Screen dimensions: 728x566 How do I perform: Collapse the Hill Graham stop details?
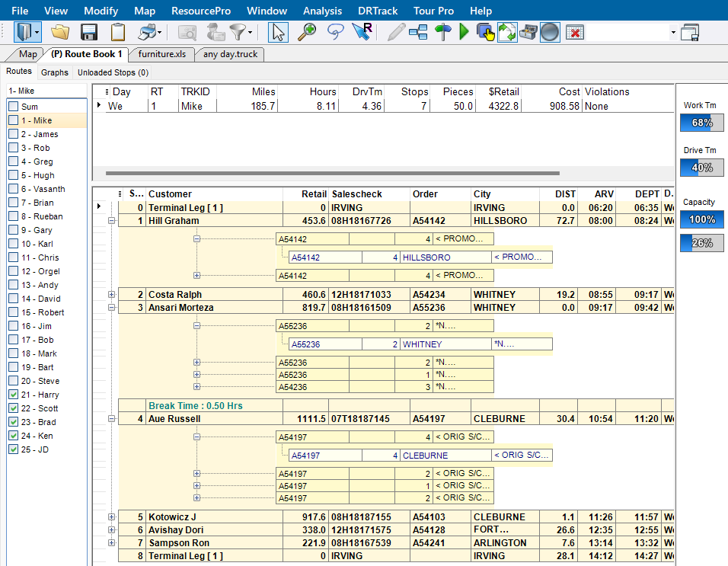pyautogui.click(x=111, y=221)
